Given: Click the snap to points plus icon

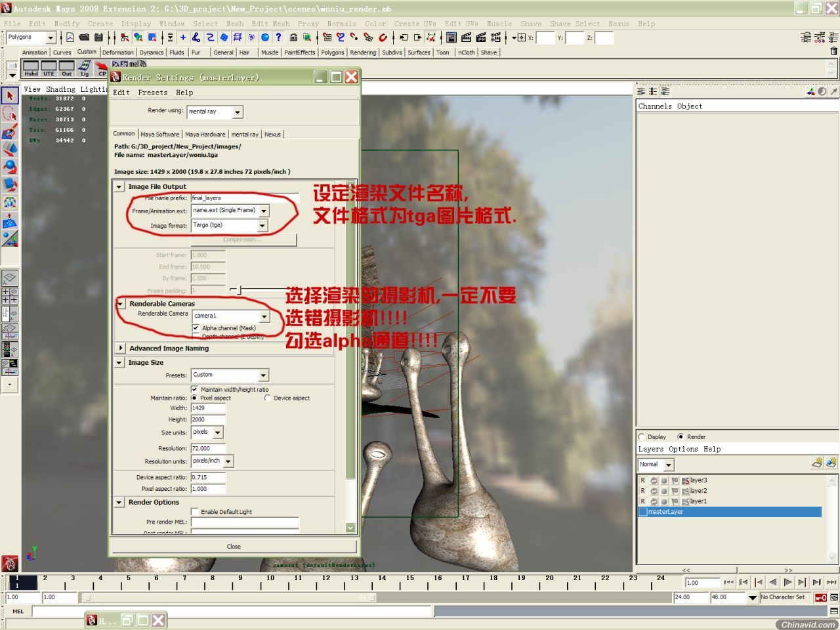Looking at the screenshot, I should click(183, 37).
